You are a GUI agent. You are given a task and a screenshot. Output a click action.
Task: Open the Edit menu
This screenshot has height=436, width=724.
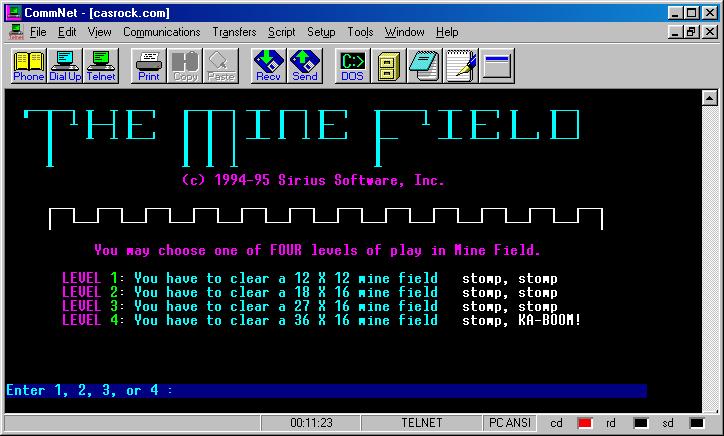tap(67, 32)
